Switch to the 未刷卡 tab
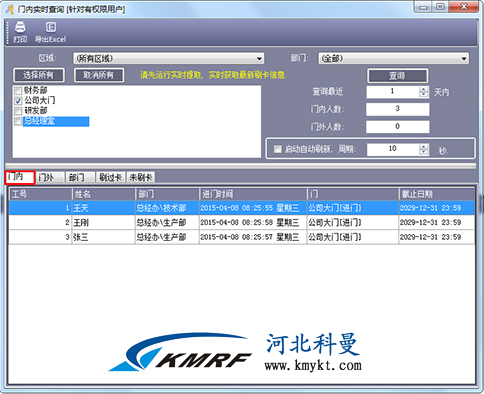 (x=141, y=177)
